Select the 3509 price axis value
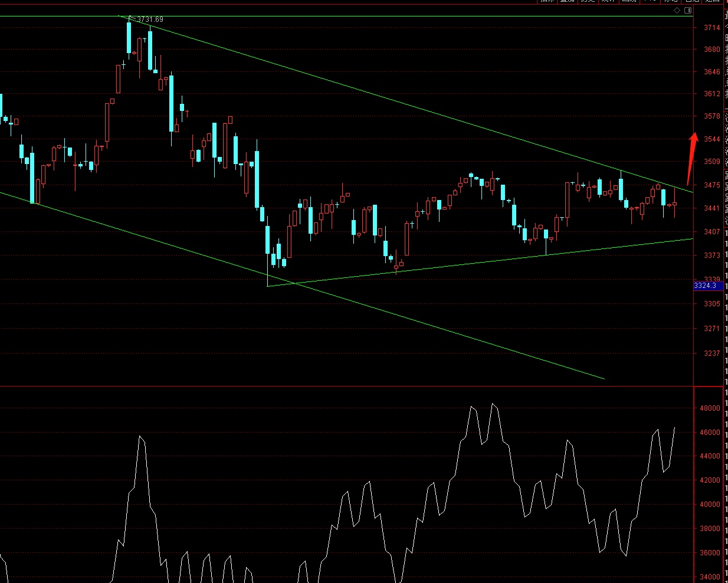 711,161
